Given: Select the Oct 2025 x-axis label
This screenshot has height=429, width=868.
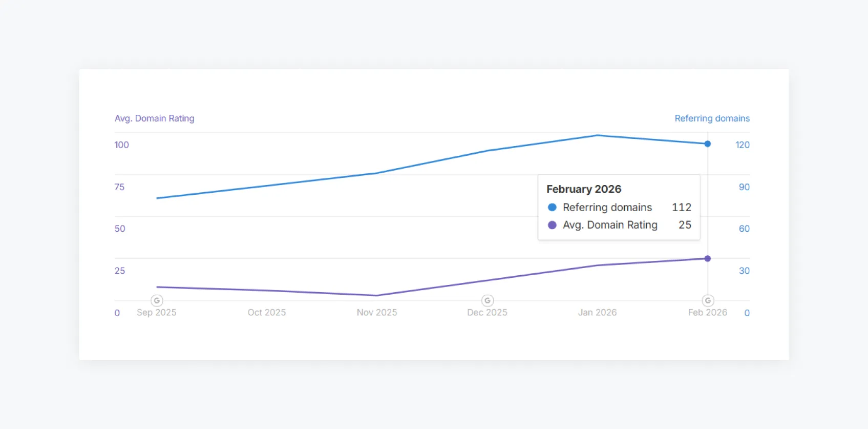Looking at the screenshot, I should coord(267,313).
